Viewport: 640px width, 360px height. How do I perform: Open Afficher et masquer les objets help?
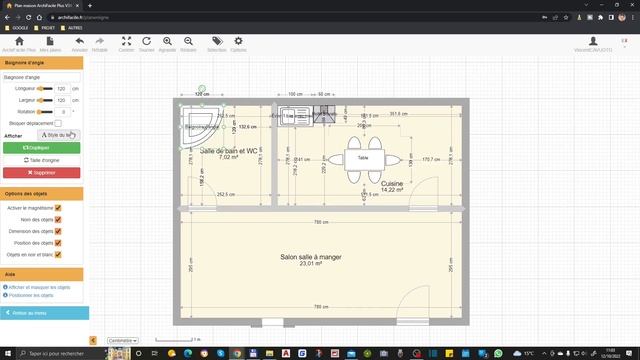[39, 287]
